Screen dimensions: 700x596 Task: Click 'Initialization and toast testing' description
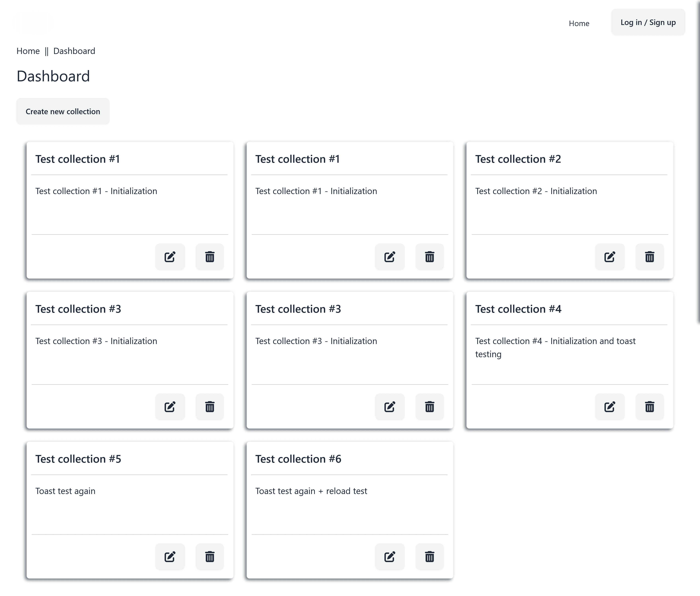pyautogui.click(x=555, y=348)
